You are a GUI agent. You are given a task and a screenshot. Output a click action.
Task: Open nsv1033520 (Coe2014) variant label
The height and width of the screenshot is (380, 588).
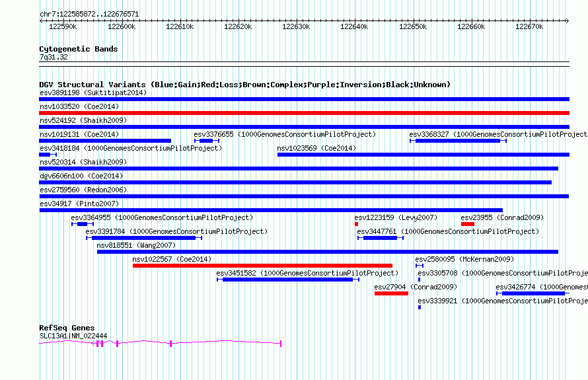point(79,106)
